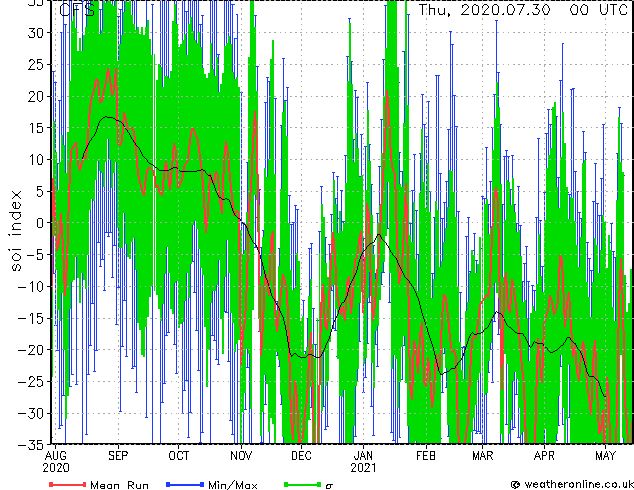Screen dimensions: 634x490
Task: Click the 25 y-axis tick label
Action: [x=37, y=64]
